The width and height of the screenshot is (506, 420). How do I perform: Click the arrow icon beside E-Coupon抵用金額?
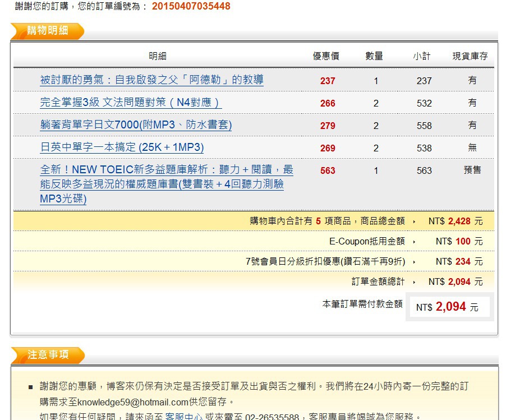pos(414,242)
